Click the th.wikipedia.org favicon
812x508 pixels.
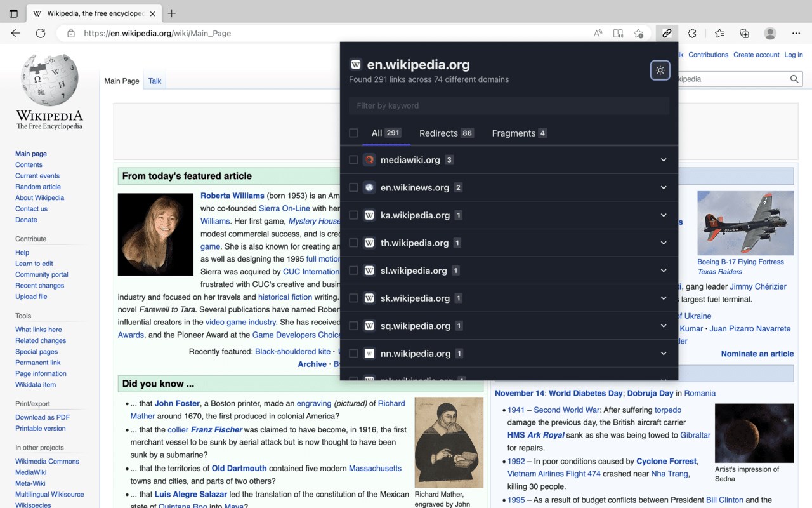(369, 243)
